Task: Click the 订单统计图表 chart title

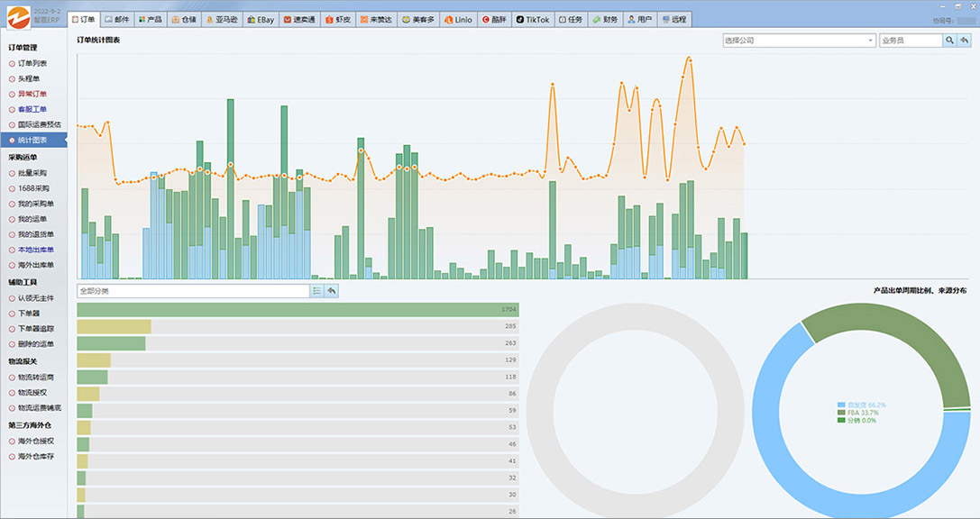Action: 98,40
